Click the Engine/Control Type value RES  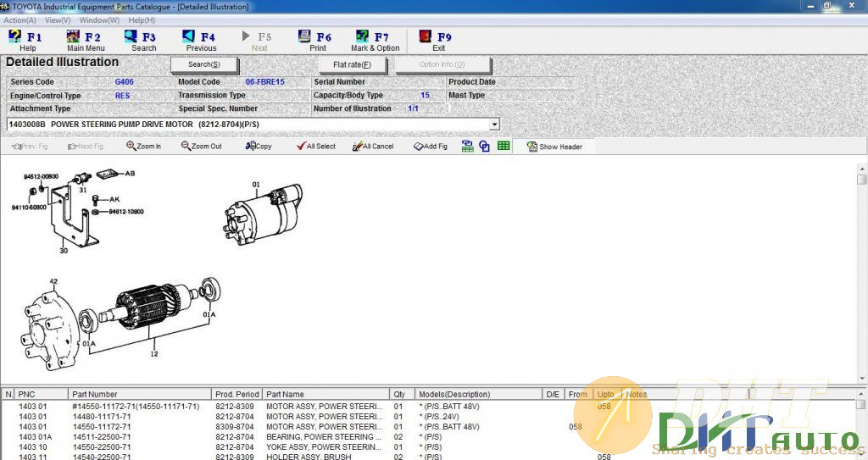(x=122, y=96)
